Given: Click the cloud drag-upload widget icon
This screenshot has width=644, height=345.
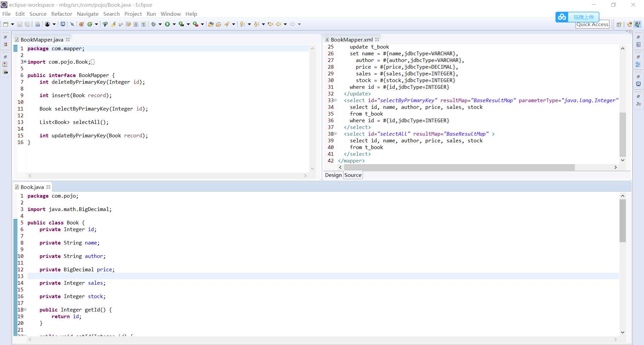Looking at the screenshot, I should pos(562,17).
